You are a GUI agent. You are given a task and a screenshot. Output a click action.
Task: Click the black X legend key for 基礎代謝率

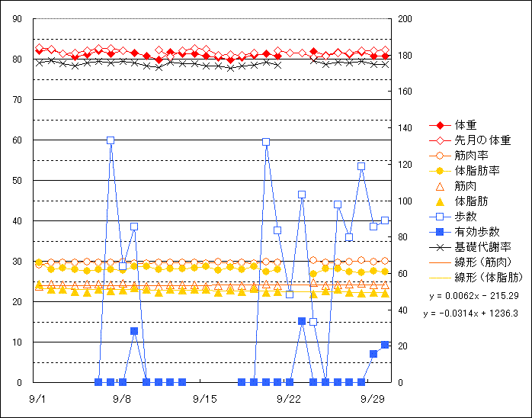click(x=440, y=247)
